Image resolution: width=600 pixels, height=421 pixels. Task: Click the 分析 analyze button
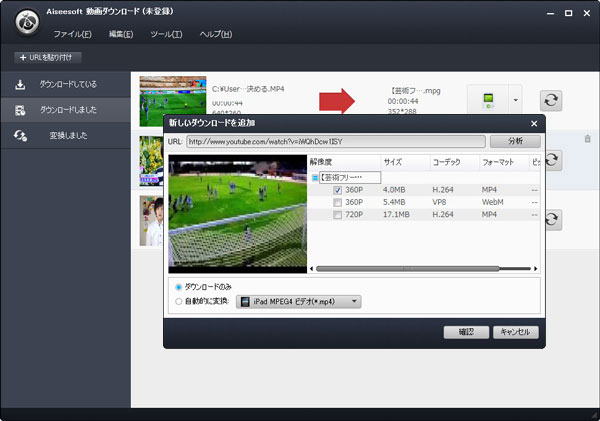[515, 141]
